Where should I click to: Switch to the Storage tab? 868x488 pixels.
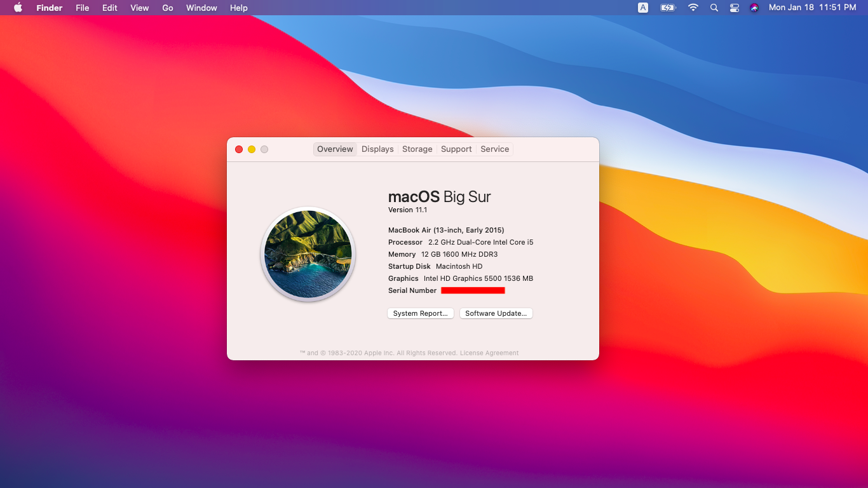click(417, 149)
